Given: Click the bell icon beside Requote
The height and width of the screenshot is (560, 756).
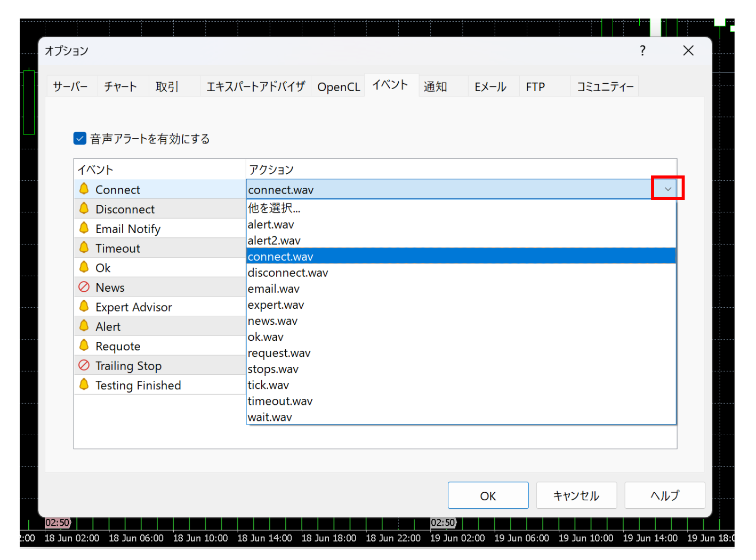Looking at the screenshot, I should pyautogui.click(x=84, y=346).
